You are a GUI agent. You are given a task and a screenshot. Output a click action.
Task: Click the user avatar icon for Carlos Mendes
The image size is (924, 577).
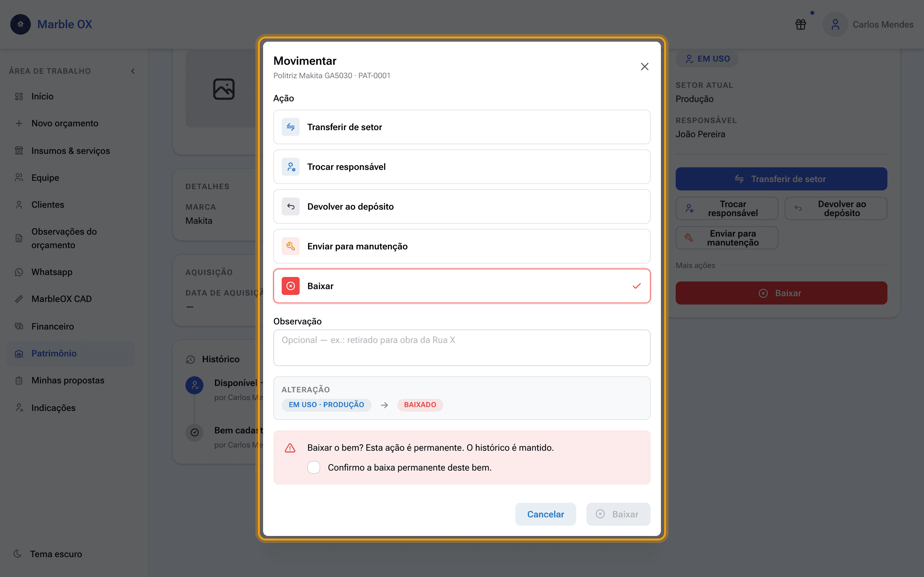(x=835, y=24)
